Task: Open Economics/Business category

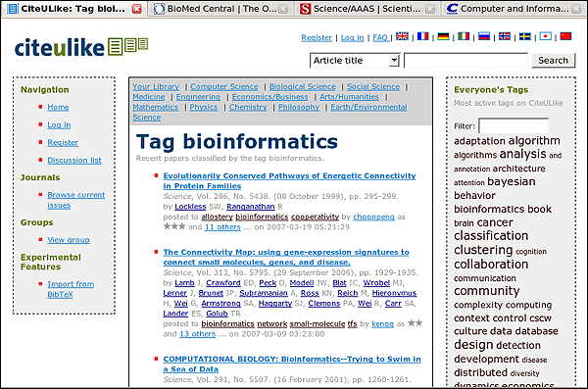Action: tap(270, 97)
